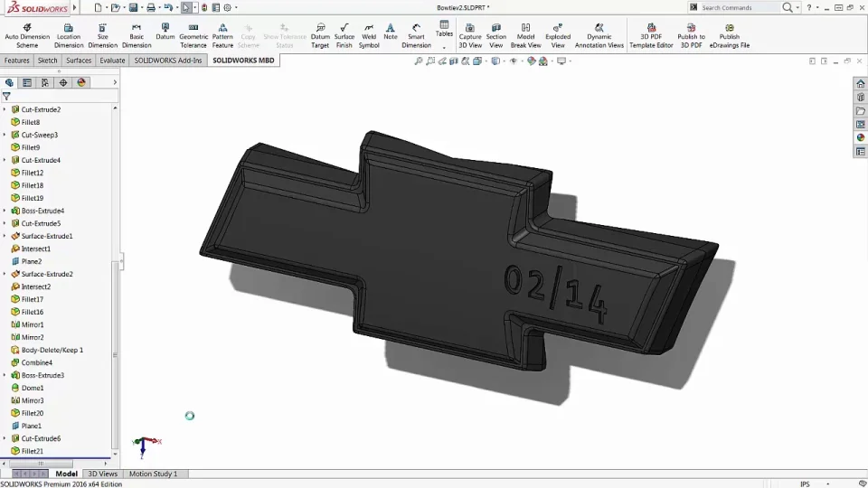Insert a Weld Symbol
This screenshot has width=868, height=488.
coord(369,36)
